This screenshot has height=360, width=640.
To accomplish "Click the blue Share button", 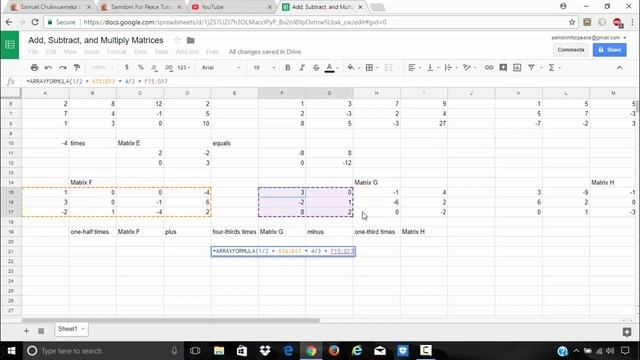I will pyautogui.click(x=609, y=50).
